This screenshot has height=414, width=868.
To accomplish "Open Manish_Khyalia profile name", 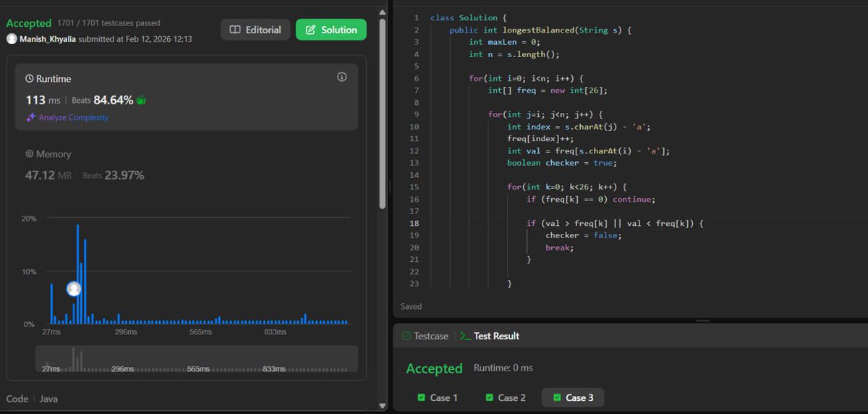I will [x=47, y=39].
